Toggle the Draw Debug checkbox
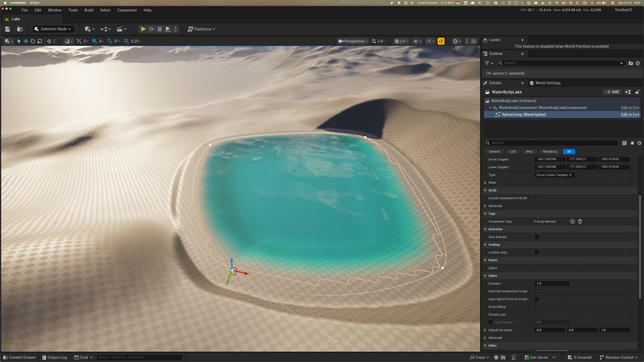The height and width of the screenshot is (362, 644). pyautogui.click(x=537, y=307)
